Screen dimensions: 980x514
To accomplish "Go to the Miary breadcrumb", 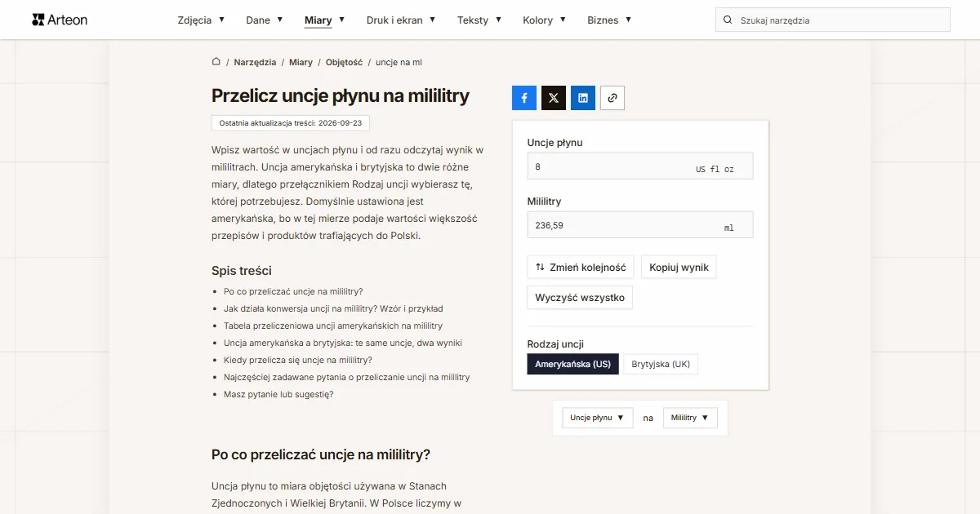I will pos(301,62).
